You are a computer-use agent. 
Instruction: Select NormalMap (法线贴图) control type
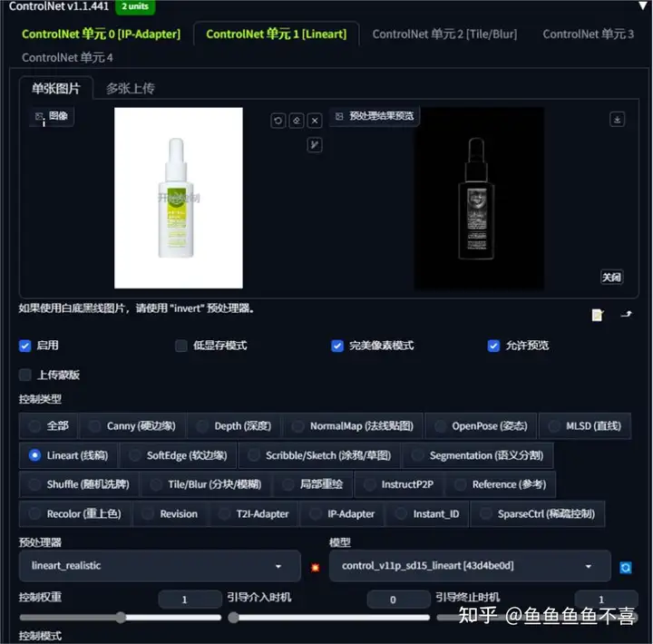(353, 426)
